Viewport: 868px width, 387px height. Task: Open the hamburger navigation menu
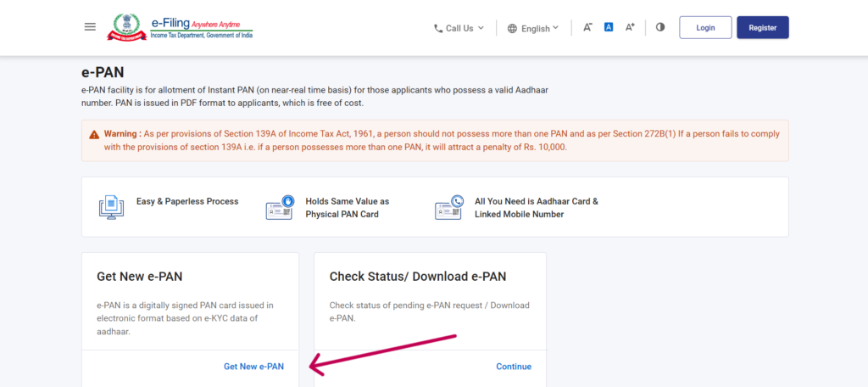pos(90,27)
